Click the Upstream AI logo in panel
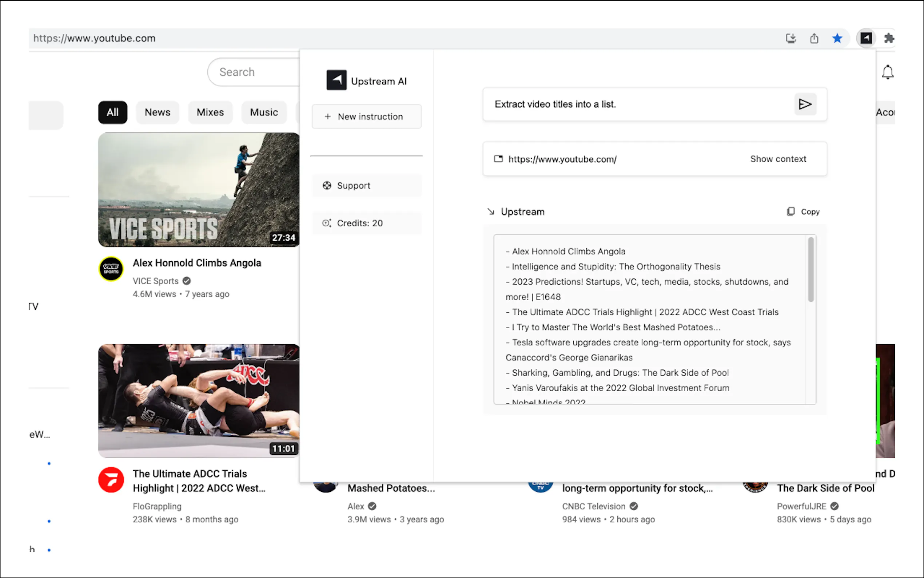 [x=336, y=80]
